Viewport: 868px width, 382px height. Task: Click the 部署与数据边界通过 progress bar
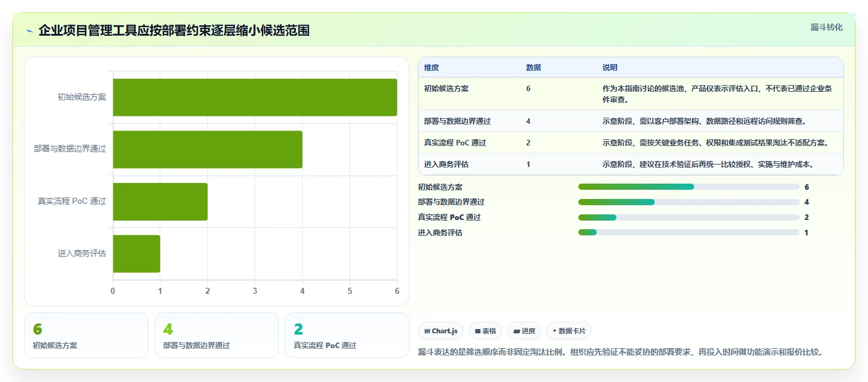[689, 202]
